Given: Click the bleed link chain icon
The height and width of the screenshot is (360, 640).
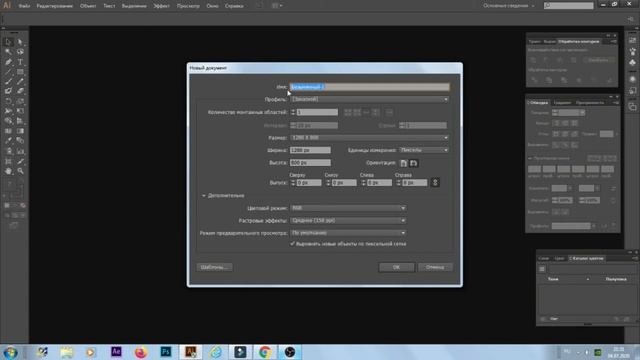Looking at the screenshot, I should tap(435, 182).
